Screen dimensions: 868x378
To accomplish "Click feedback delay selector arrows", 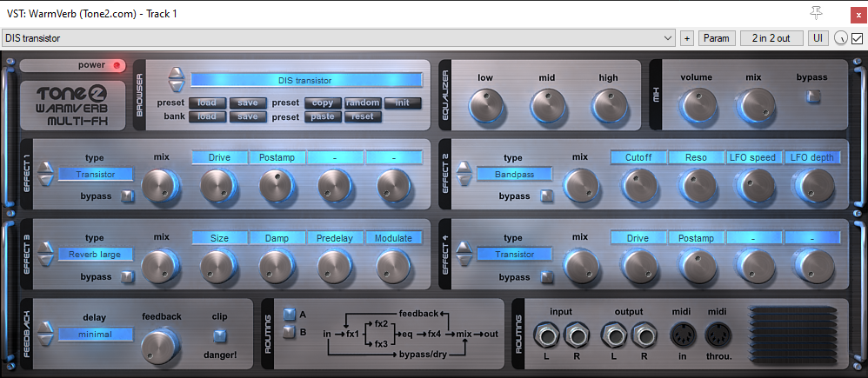I will coord(44,334).
